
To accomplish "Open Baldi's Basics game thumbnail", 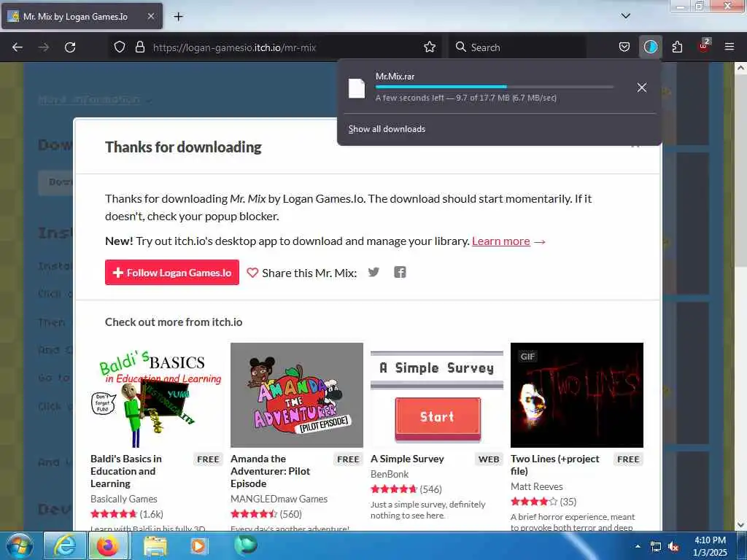I will pyautogui.click(x=156, y=395).
